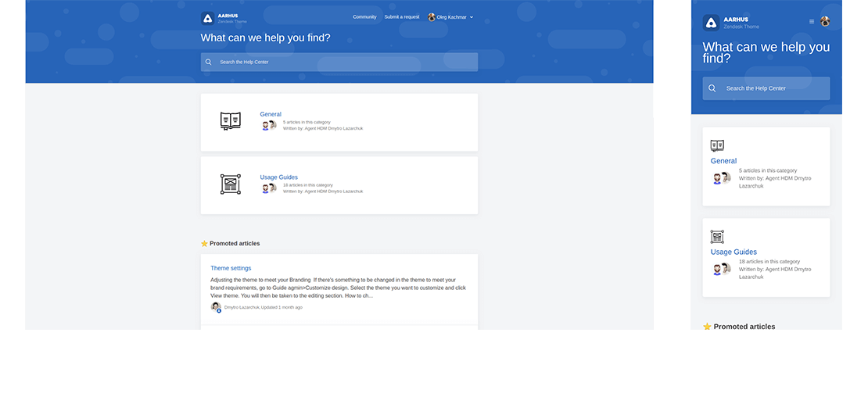
Task: Click the author avatars on the desktop General card
Action: [269, 126]
